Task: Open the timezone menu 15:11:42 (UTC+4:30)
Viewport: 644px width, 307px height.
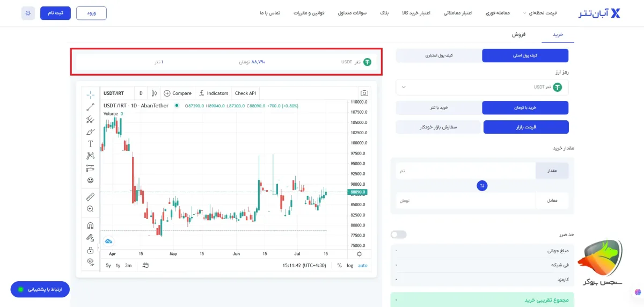Action: click(304, 265)
